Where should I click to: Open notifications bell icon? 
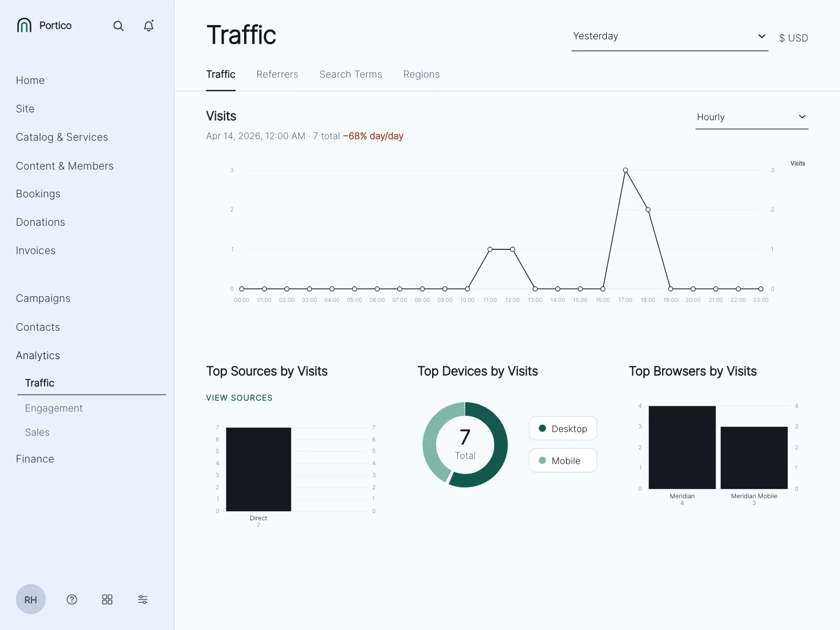pyautogui.click(x=149, y=26)
